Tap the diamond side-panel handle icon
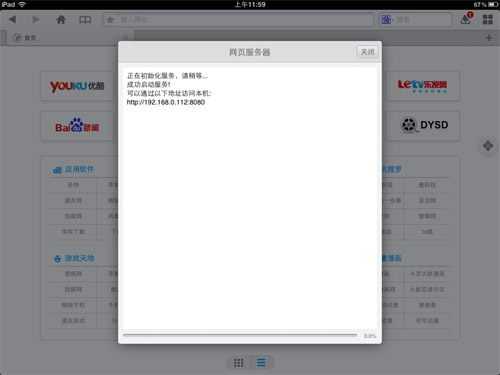Screen dimensions: 500x375 click(x=488, y=146)
